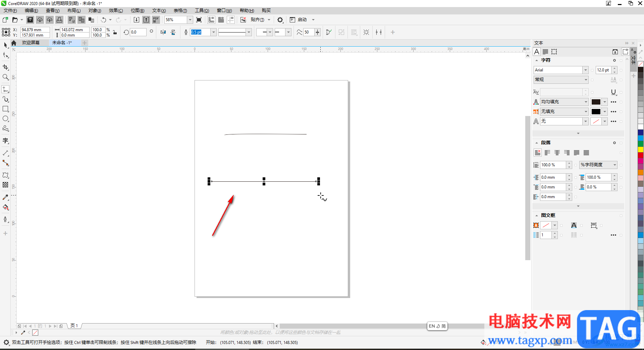644x350 pixels.
Task: Mirror the object horizontally
Action: (163, 32)
